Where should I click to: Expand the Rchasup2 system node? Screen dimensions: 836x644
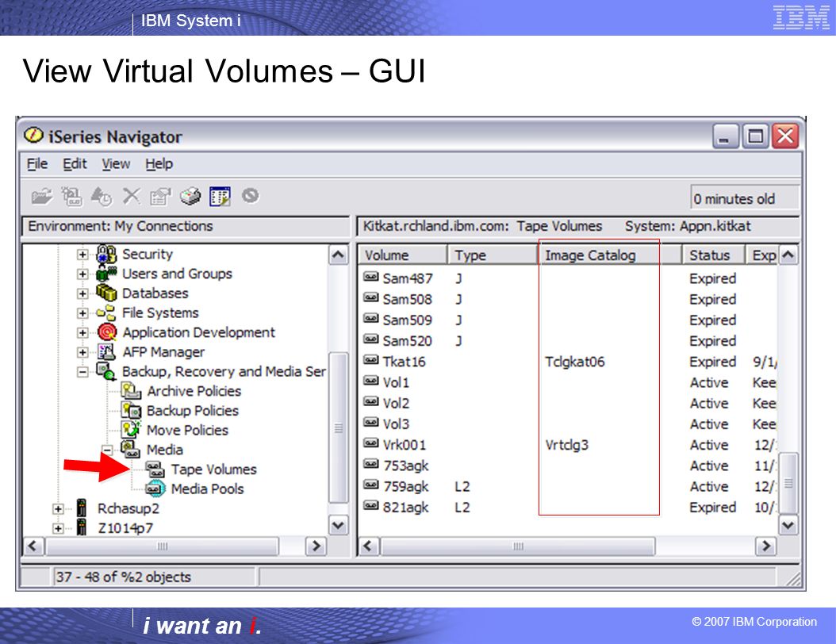pyautogui.click(x=58, y=509)
